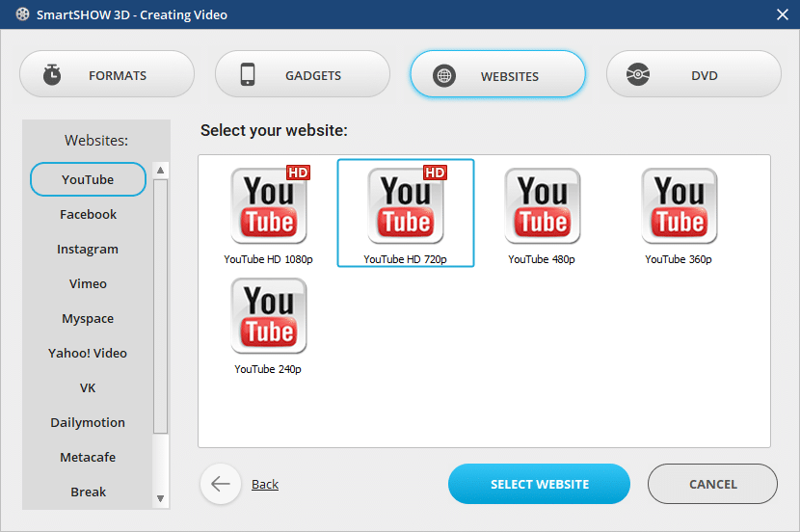Select YouTube in the websites list

click(88, 179)
